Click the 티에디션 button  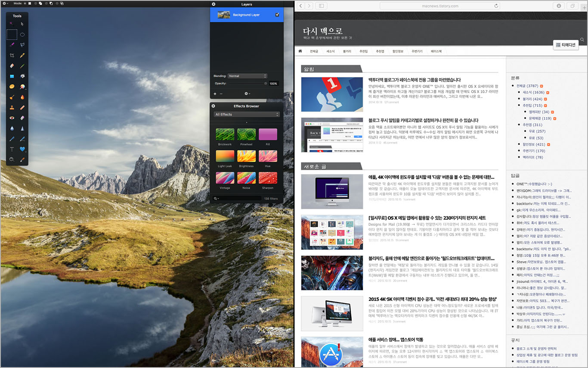tap(566, 45)
